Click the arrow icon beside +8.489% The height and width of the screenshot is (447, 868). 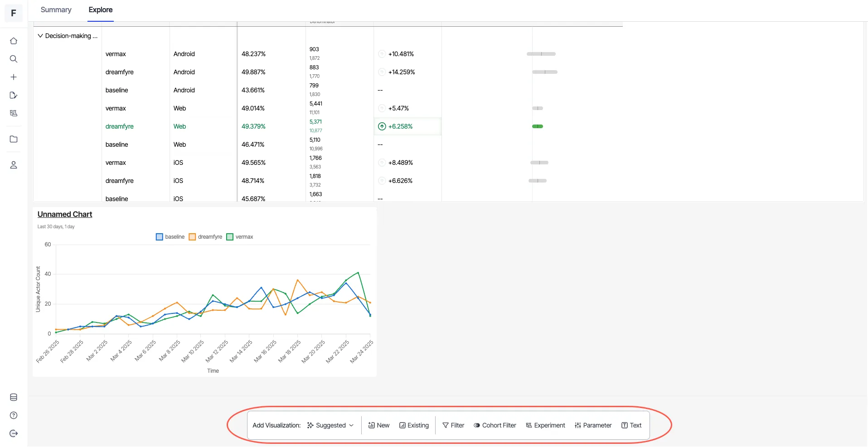pyautogui.click(x=382, y=163)
